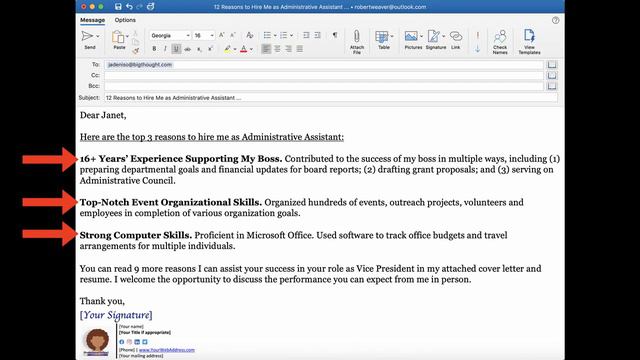Viewport: 640px width, 360px height.
Task: Apply a bulleted list
Action: click(267, 36)
